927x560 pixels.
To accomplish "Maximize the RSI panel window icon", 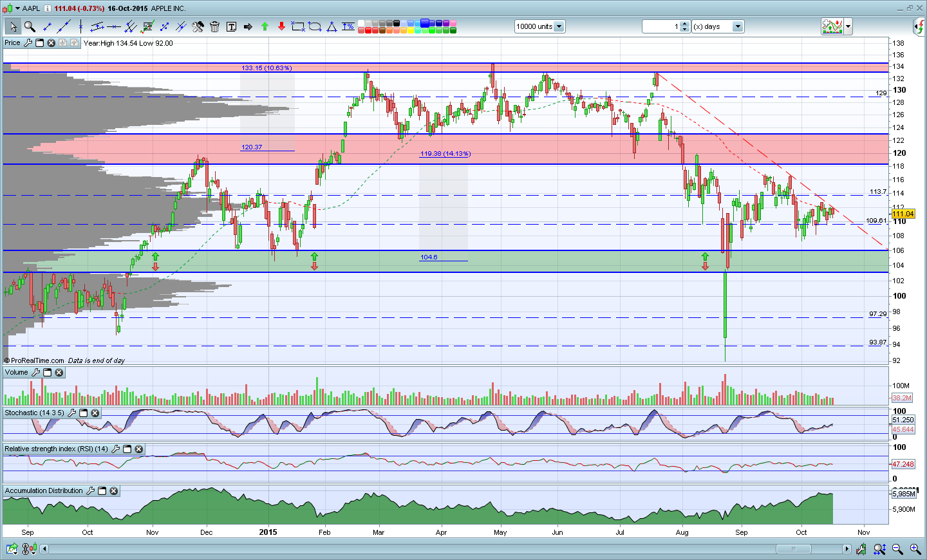I will (127, 449).
